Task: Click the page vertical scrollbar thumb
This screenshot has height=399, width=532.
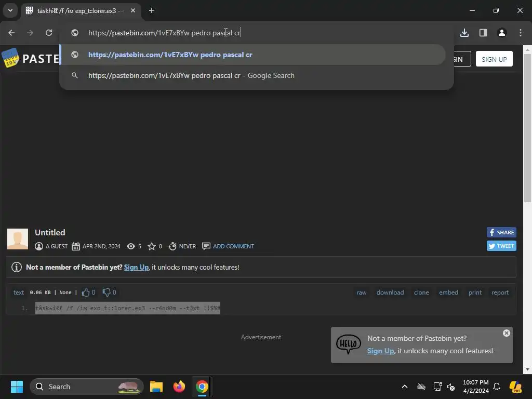Action: (x=528, y=127)
